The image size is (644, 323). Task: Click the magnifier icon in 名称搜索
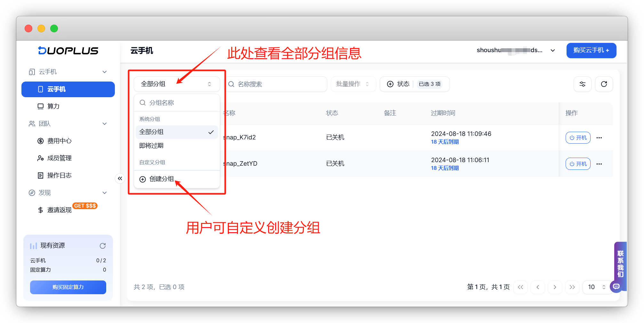[x=231, y=84]
